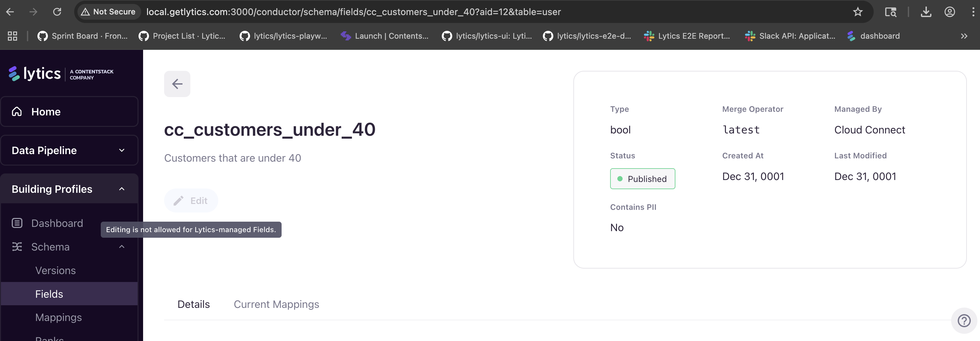This screenshot has height=341, width=980.
Task: Click the browser forward arrow
Action: (x=33, y=12)
